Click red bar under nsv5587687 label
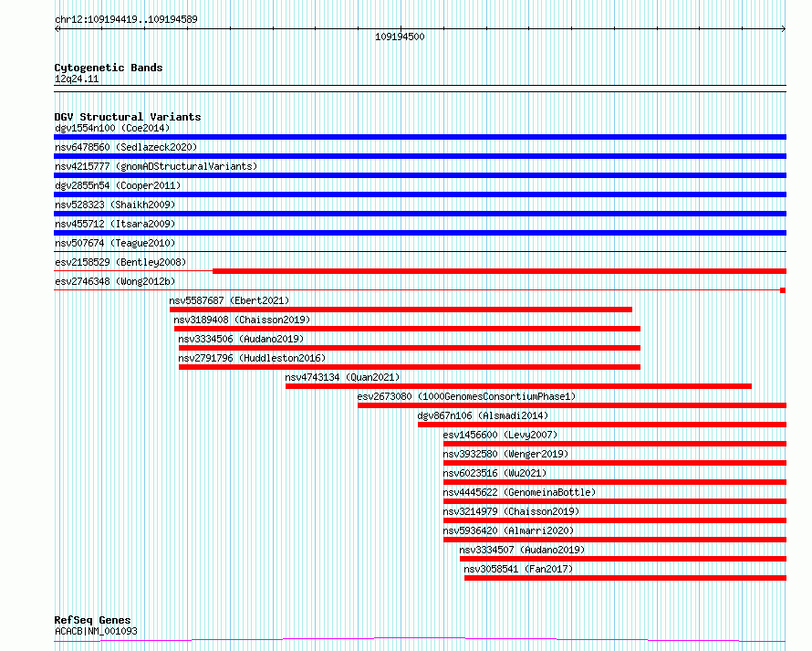Viewport: 812px width, 651px height. coord(401,310)
